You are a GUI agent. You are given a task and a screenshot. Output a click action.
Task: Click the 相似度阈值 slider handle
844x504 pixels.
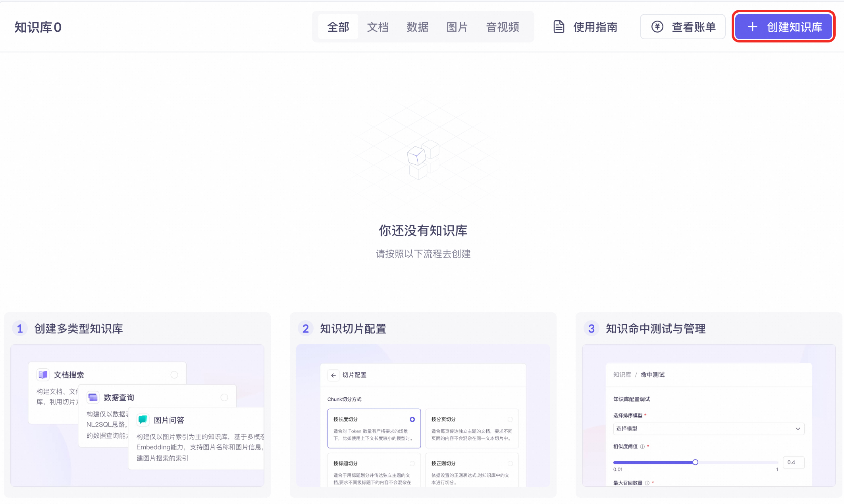695,462
